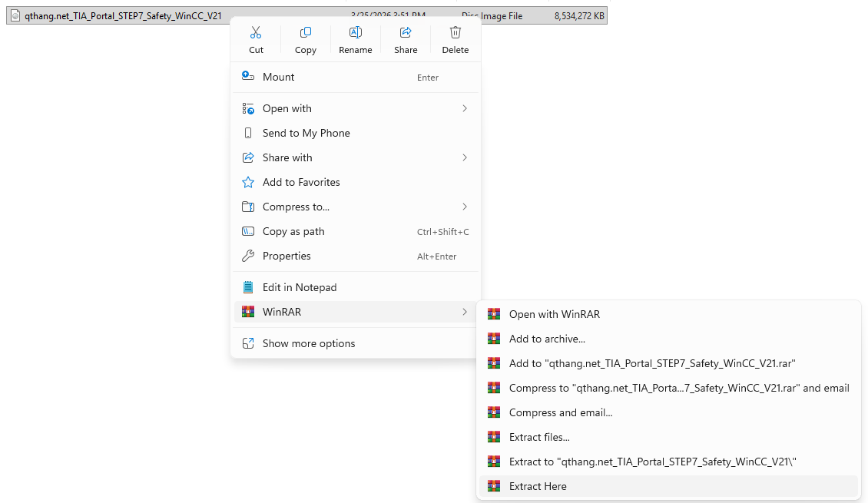
Task: Select Mount from the context menu
Action: pyautogui.click(x=279, y=77)
